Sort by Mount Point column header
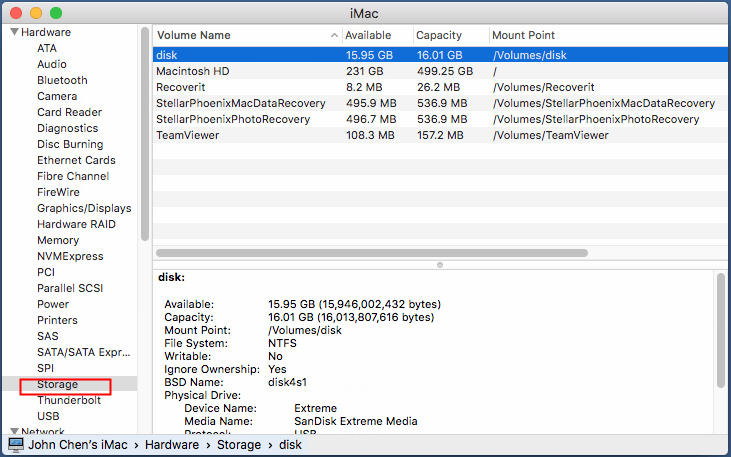 (524, 35)
